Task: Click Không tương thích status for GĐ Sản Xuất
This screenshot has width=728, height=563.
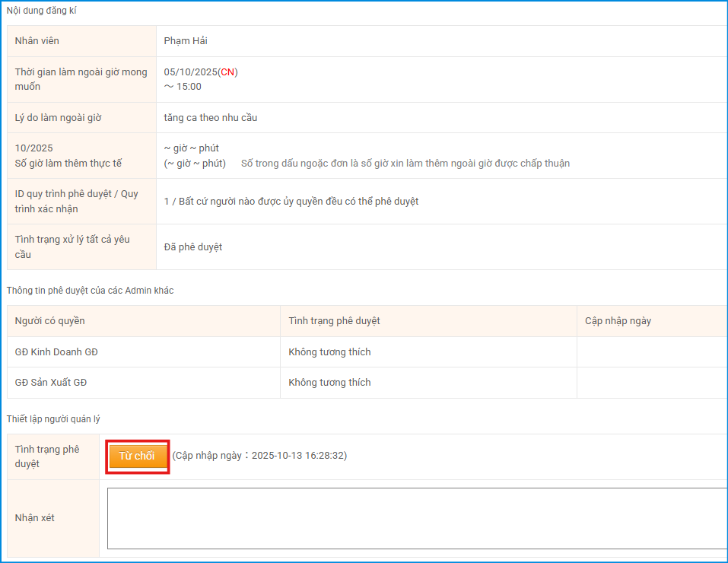Action: coord(329,383)
